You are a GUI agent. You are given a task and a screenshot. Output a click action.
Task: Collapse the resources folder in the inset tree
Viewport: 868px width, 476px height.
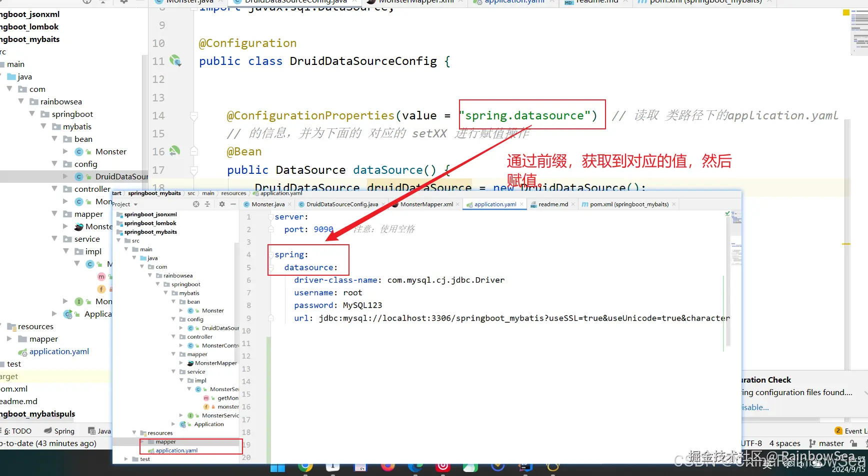[x=134, y=433]
